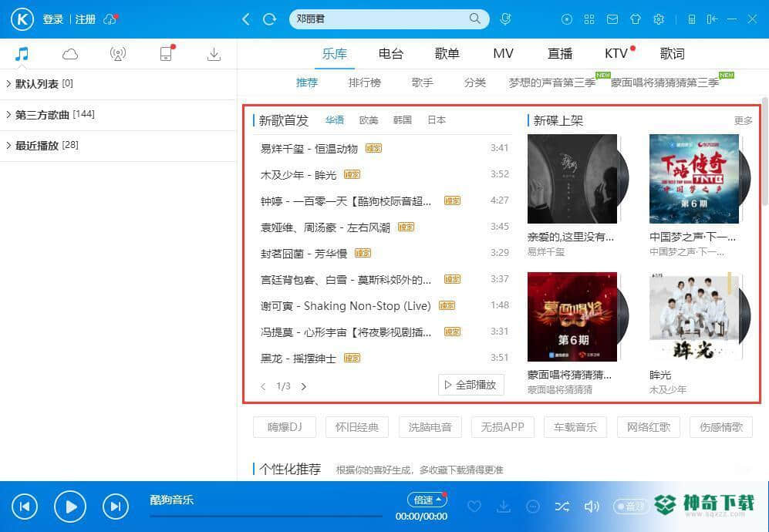Click the search magnifier icon
The width and height of the screenshot is (769, 532).
click(474, 19)
